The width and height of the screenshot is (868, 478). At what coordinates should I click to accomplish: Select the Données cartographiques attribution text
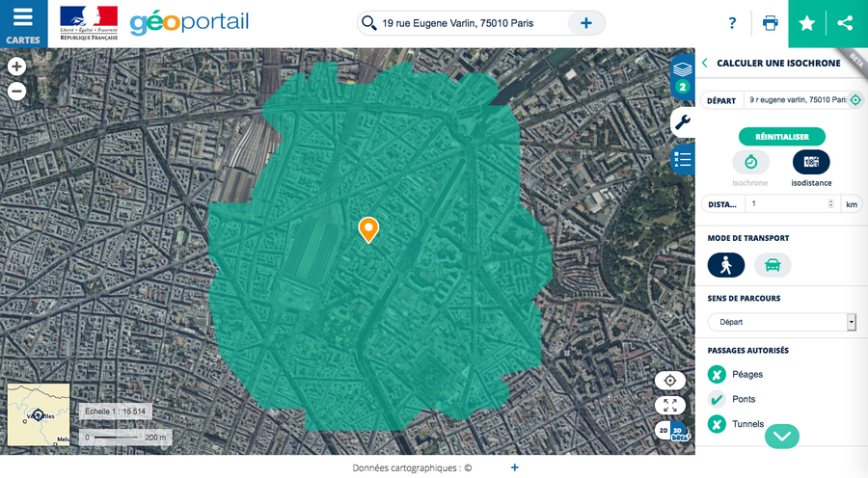click(412, 468)
